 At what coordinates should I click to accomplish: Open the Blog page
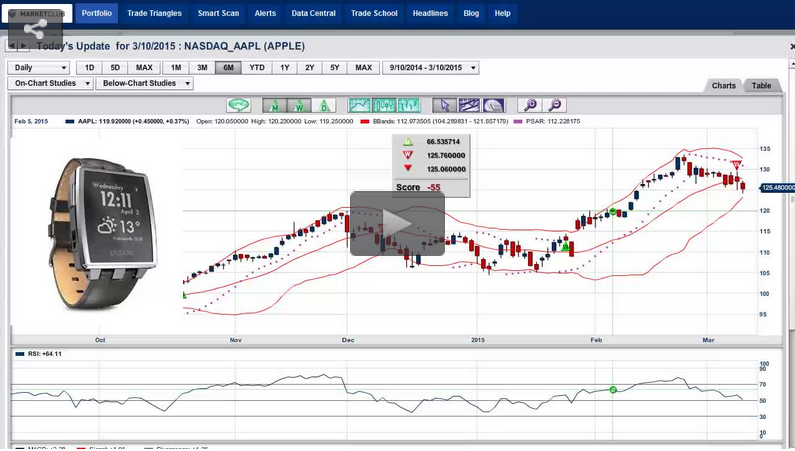(x=471, y=13)
